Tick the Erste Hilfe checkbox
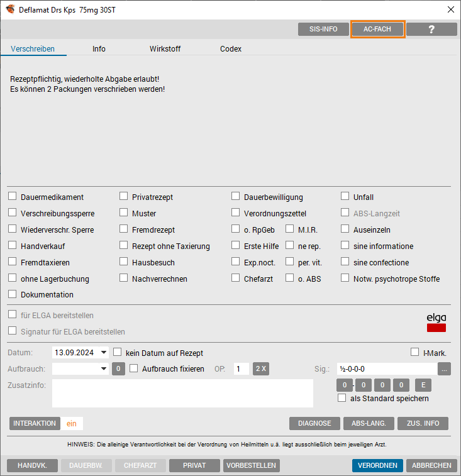 point(235,245)
